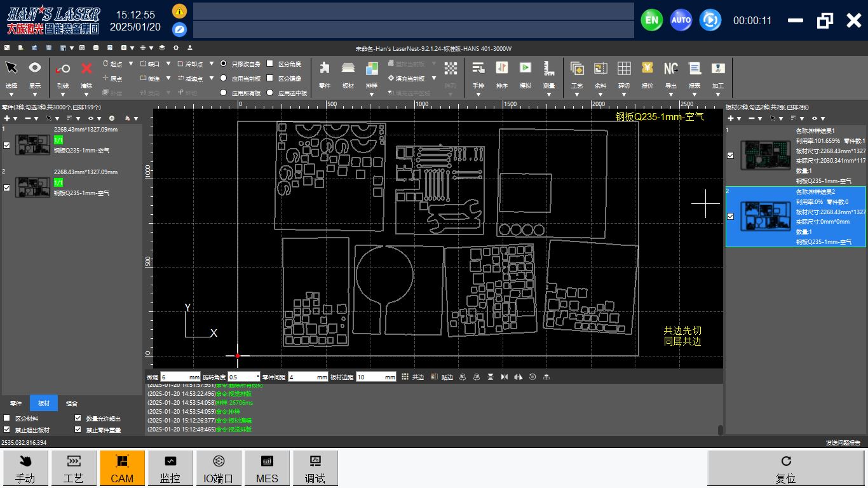Screen dimensions: 868x488
Task: Enable the 区分角度 checkbox
Action: (x=270, y=64)
